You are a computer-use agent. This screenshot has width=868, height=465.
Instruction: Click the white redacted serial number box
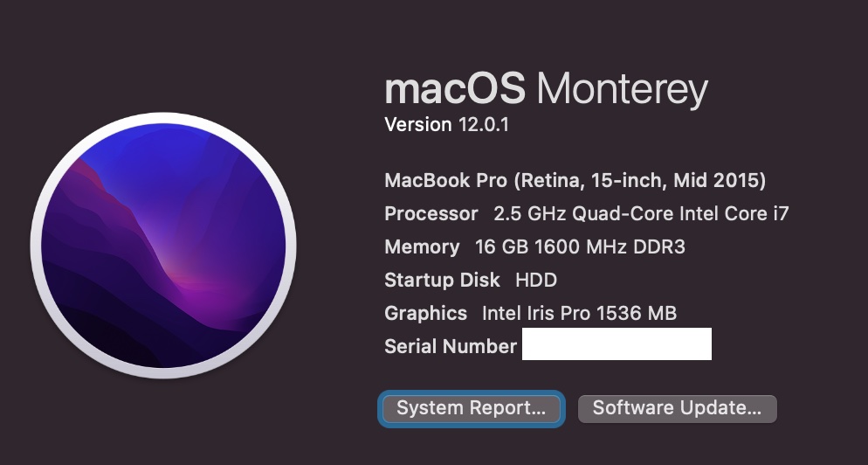(617, 344)
